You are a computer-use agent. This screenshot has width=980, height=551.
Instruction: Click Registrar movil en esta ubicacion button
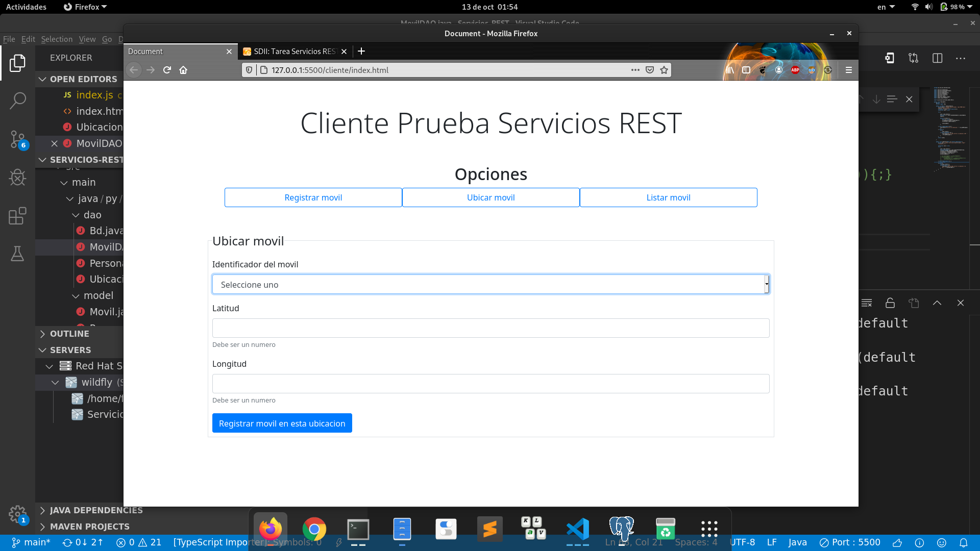click(282, 422)
